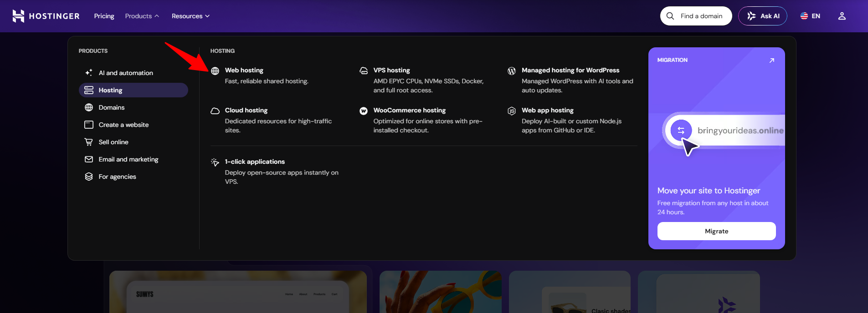
Task: Open the Pricing page from navbar
Action: click(x=104, y=16)
